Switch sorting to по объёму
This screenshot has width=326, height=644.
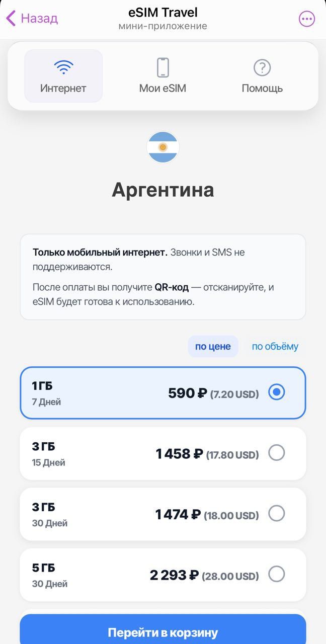[275, 346]
